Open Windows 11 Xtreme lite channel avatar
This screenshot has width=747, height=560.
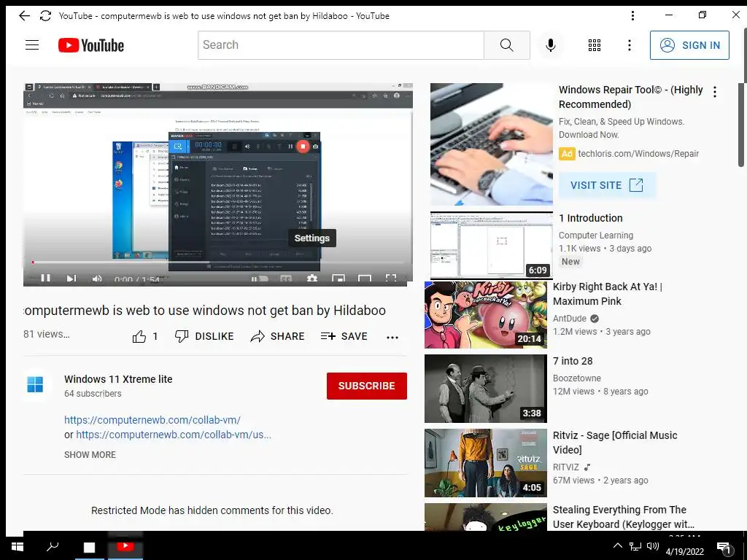point(35,385)
